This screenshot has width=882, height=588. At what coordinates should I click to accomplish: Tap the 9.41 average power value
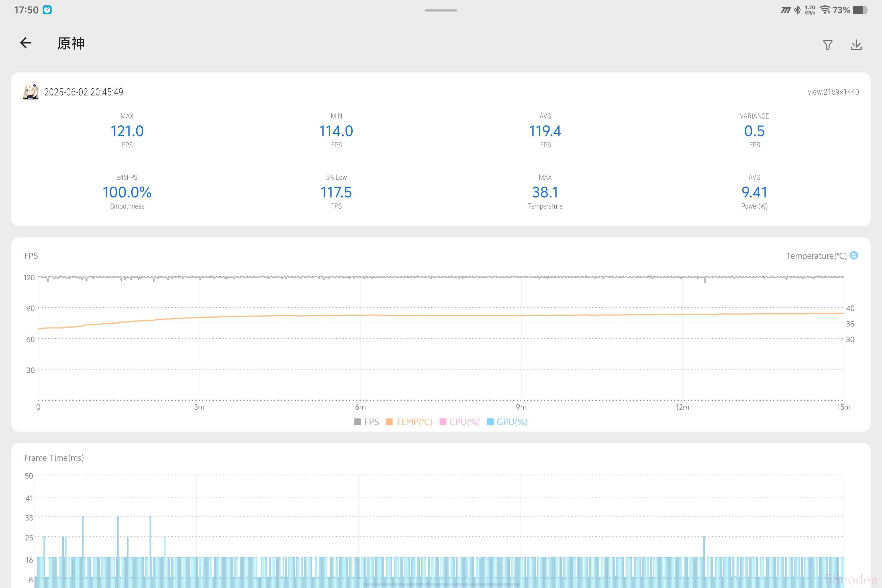pos(754,192)
